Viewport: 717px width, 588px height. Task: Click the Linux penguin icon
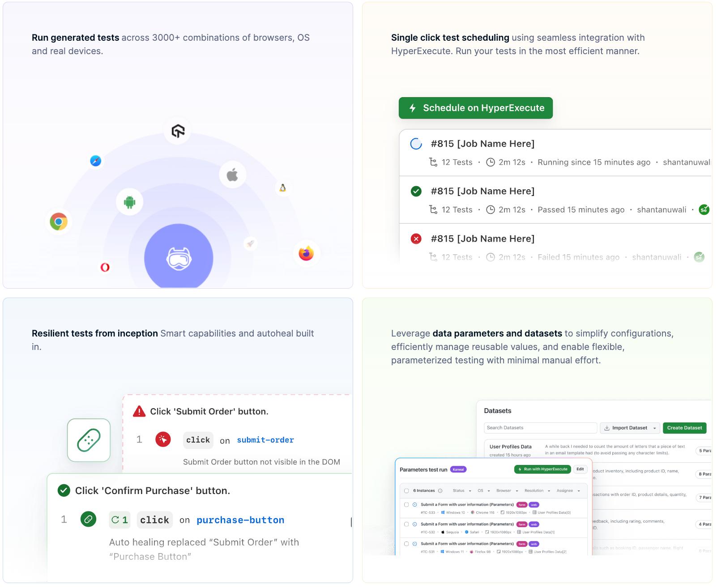click(x=283, y=188)
